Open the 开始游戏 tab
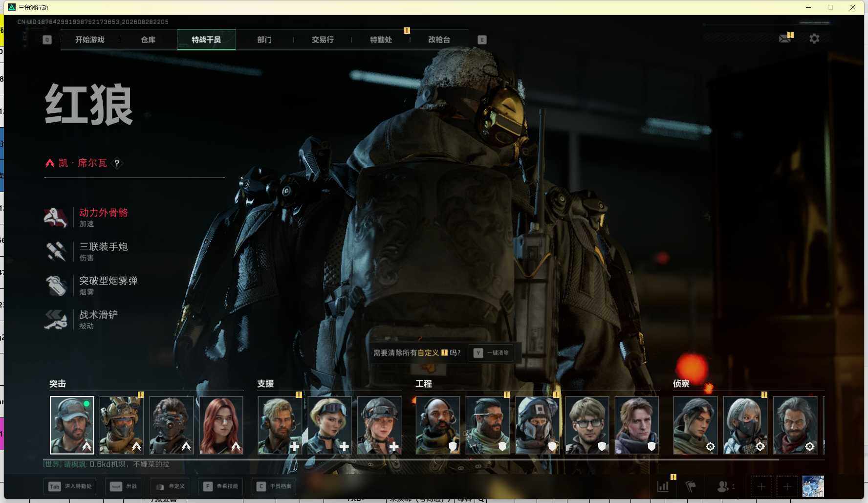The image size is (868, 503). [x=89, y=40]
